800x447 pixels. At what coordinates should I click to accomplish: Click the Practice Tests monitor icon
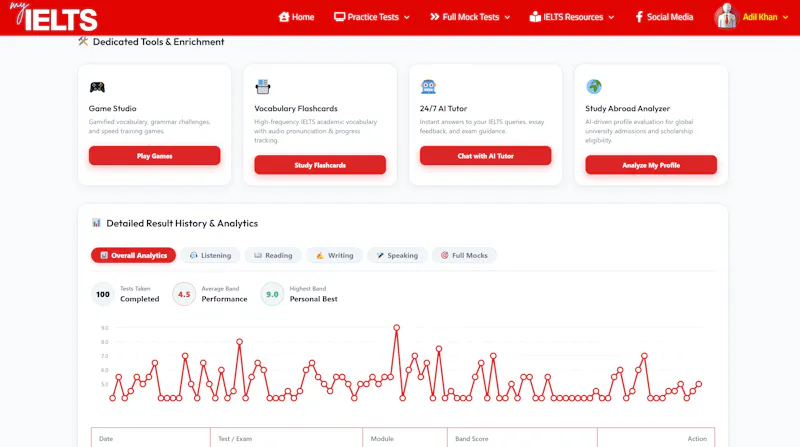click(x=339, y=17)
